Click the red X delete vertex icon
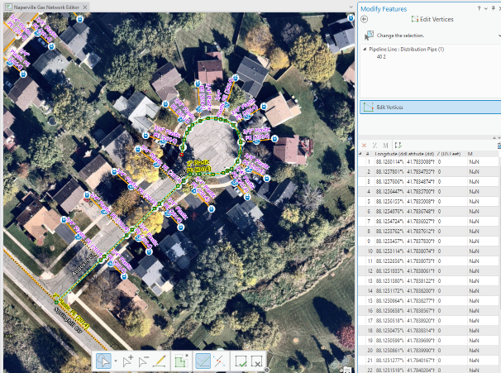 [364, 145]
